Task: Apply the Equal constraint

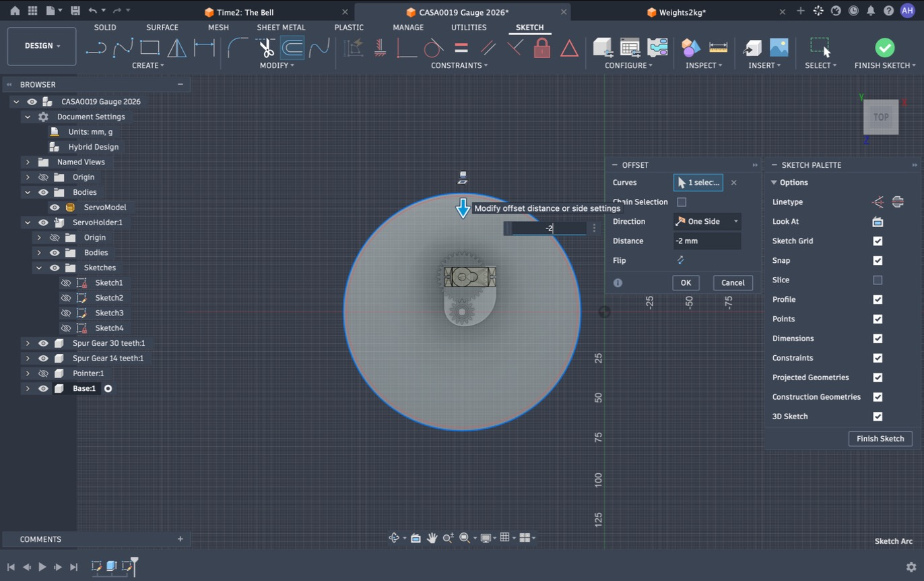Action: point(461,48)
